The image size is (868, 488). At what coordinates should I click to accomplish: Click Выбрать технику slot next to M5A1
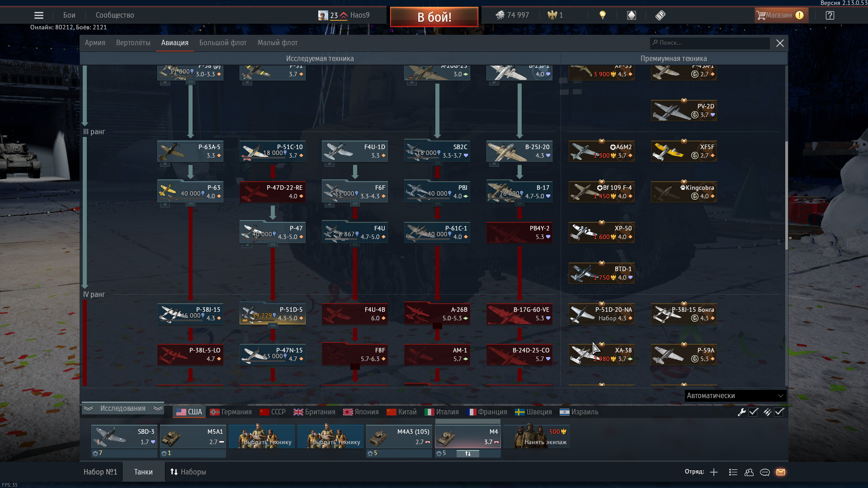(x=262, y=436)
